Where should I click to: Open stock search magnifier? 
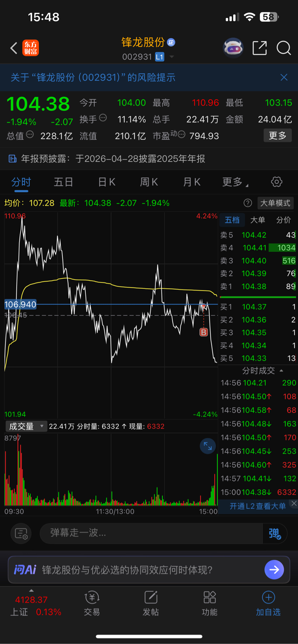pyautogui.click(x=284, y=48)
